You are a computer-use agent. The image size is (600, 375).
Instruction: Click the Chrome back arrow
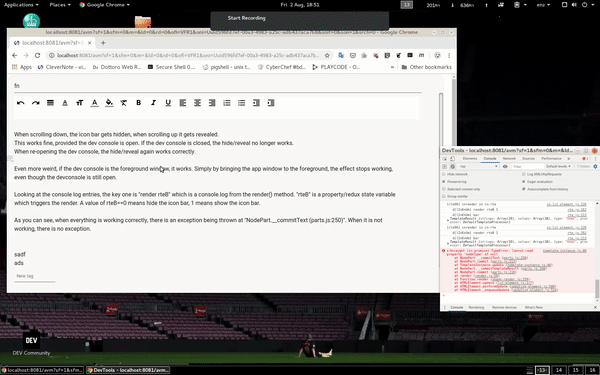[x=15, y=55]
